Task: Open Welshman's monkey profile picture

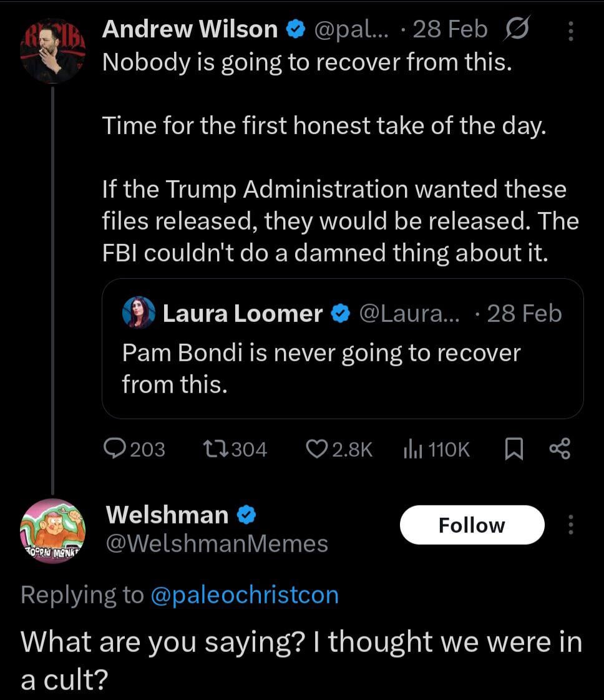Action: 52,532
